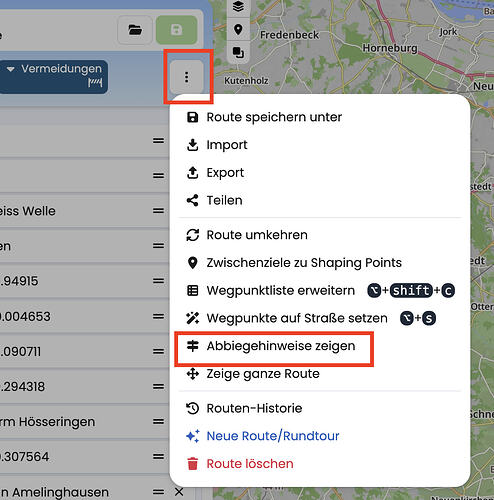This screenshot has width=494, height=500.
Task: Click drag handle on eiss Welle row
Action: pos(158,211)
